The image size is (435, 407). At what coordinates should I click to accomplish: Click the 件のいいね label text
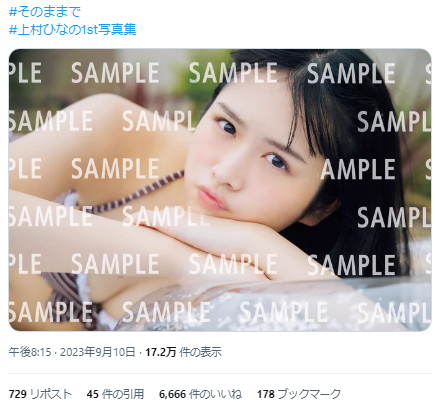215,394
